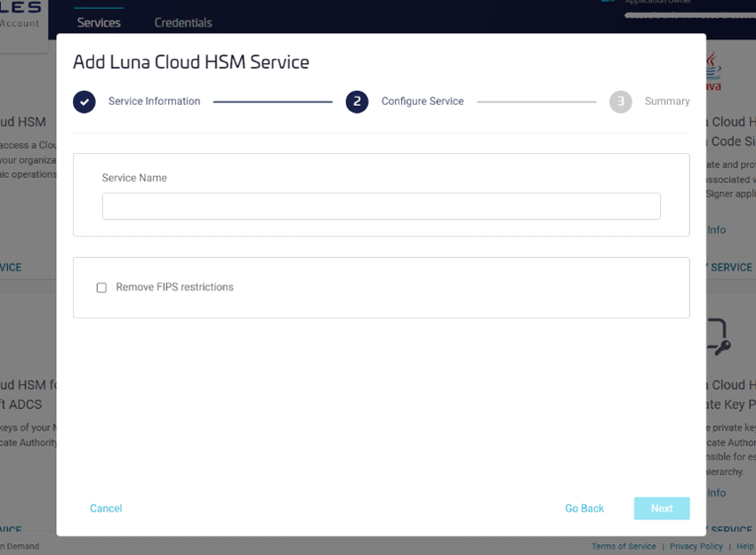Select the Service Information step label

tap(154, 101)
